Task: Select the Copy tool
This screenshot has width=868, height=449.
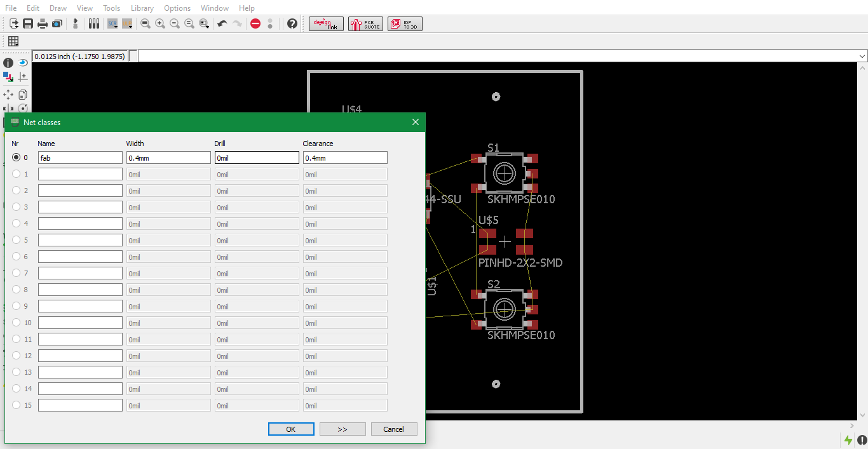Action: pyautogui.click(x=23, y=95)
